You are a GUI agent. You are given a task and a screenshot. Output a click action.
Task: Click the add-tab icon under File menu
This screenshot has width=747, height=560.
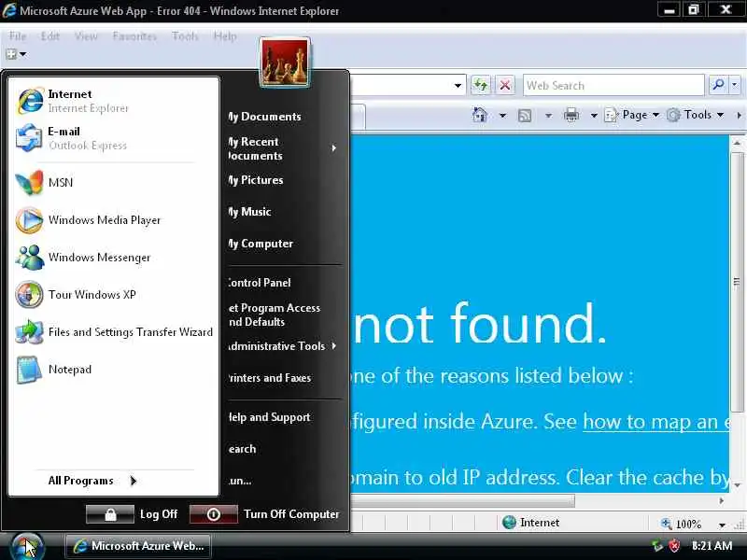point(11,54)
